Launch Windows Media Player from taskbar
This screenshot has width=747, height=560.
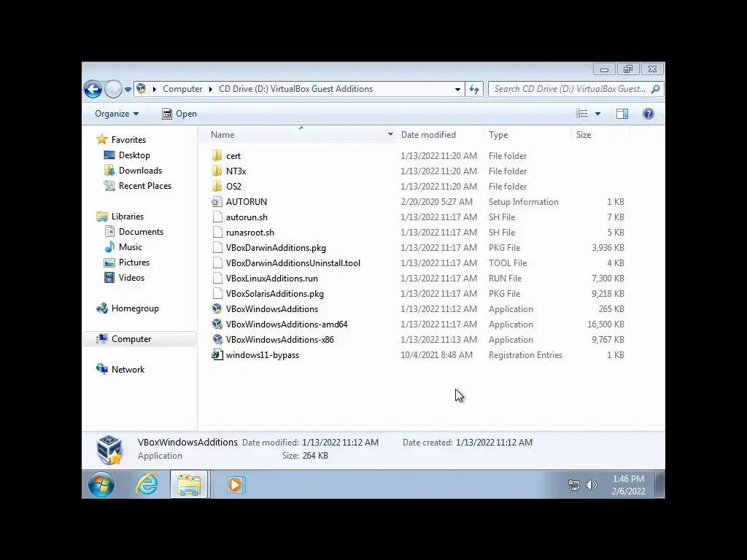pyautogui.click(x=235, y=485)
